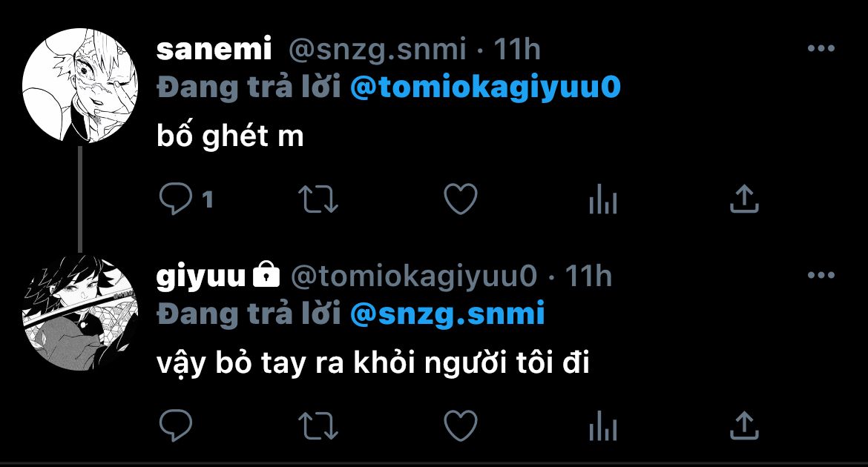View analytics for giyuu's tweet

pyautogui.click(x=602, y=425)
